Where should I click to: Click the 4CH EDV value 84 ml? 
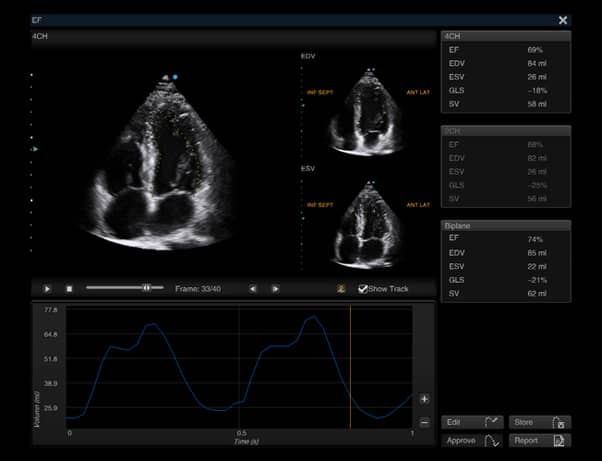pyautogui.click(x=537, y=63)
